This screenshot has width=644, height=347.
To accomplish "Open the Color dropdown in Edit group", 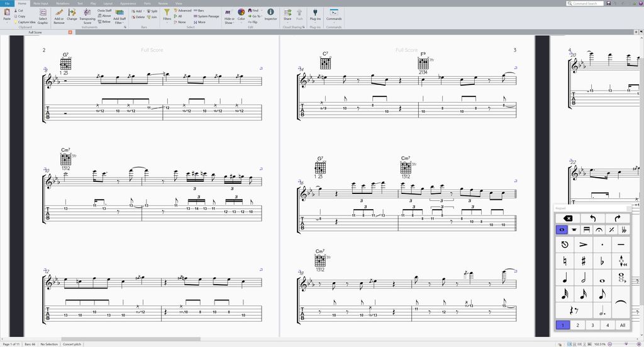I will (241, 15).
